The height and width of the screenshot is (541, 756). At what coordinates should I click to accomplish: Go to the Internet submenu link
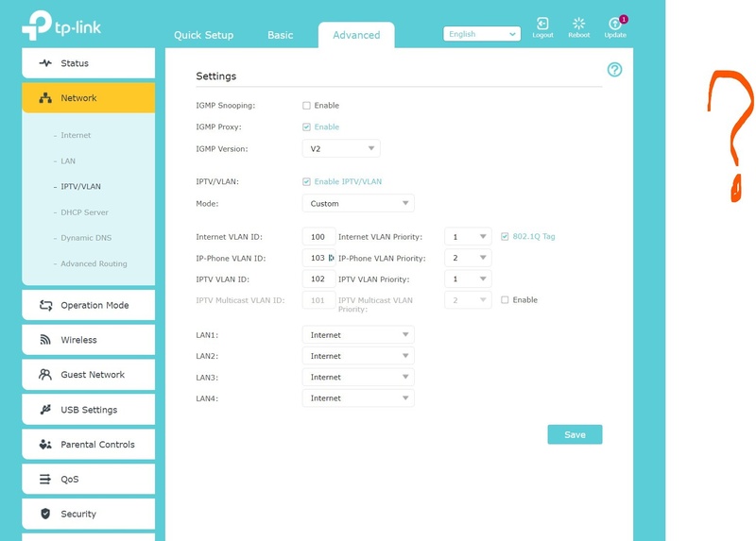[x=76, y=135]
